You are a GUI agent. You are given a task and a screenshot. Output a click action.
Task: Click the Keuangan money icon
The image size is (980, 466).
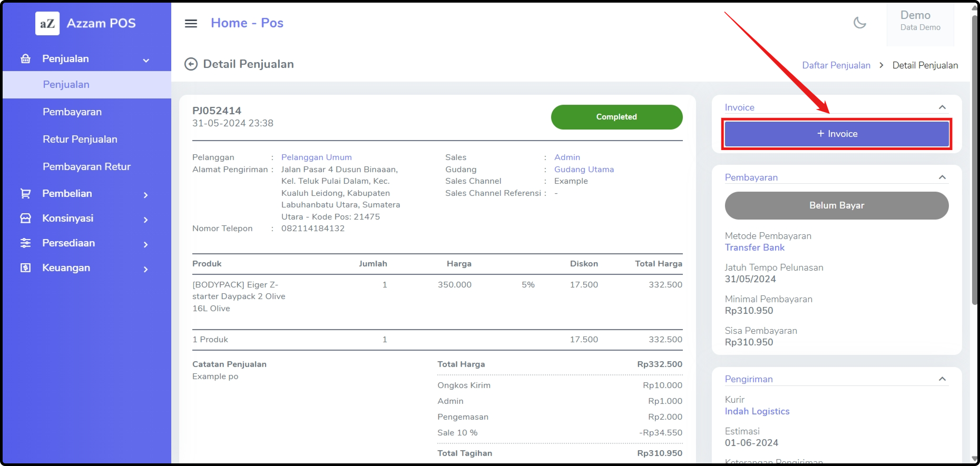tap(26, 267)
